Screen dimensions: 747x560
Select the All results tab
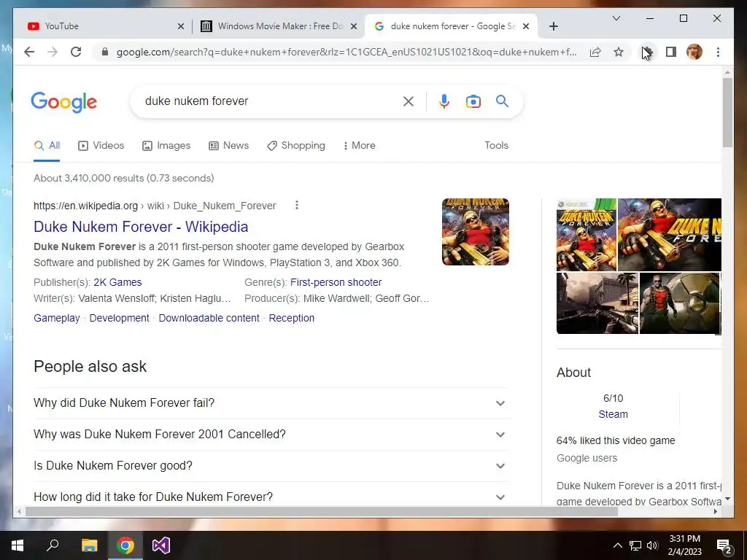(47, 145)
